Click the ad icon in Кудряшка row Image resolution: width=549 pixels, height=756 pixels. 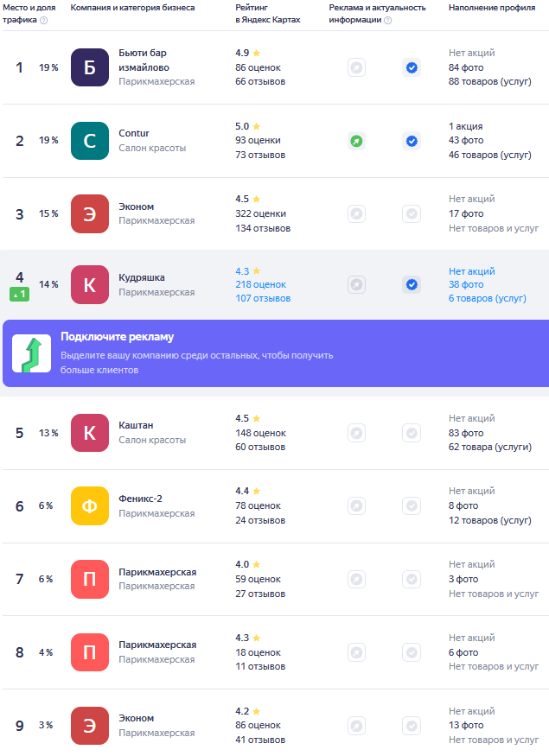point(356,284)
